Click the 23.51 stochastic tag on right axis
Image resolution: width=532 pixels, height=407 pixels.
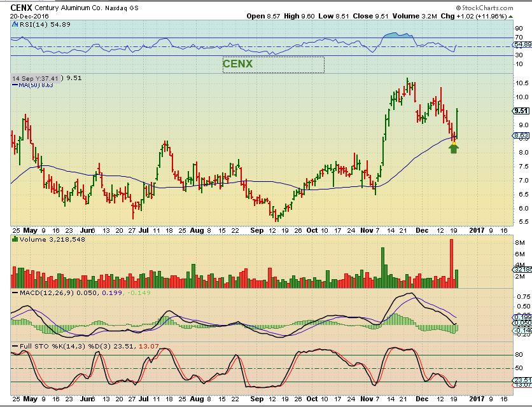522,380
